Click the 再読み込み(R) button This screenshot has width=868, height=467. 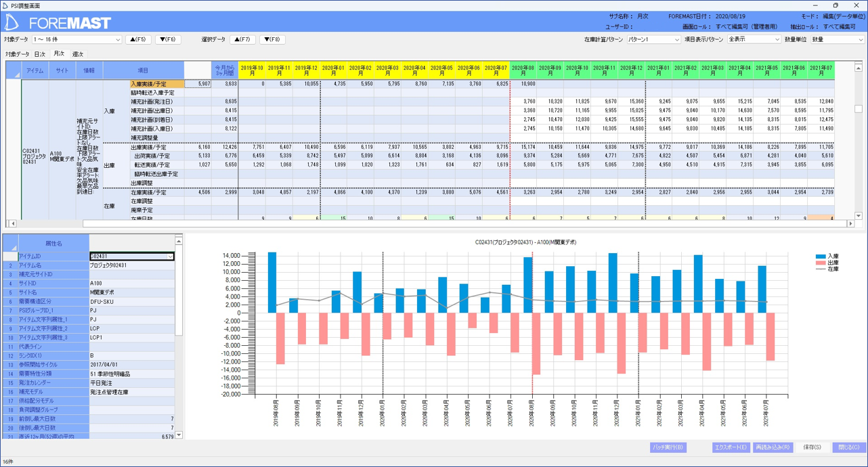click(x=773, y=447)
